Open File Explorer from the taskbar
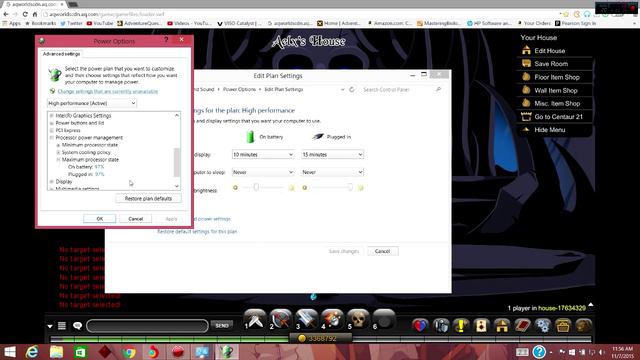The width and height of the screenshot is (640, 360). (56, 352)
